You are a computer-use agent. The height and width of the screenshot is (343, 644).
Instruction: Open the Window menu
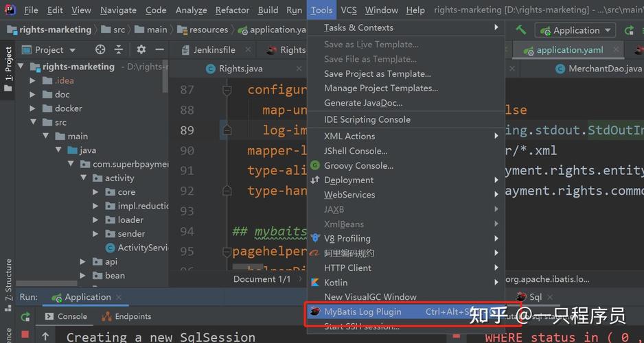click(x=381, y=10)
